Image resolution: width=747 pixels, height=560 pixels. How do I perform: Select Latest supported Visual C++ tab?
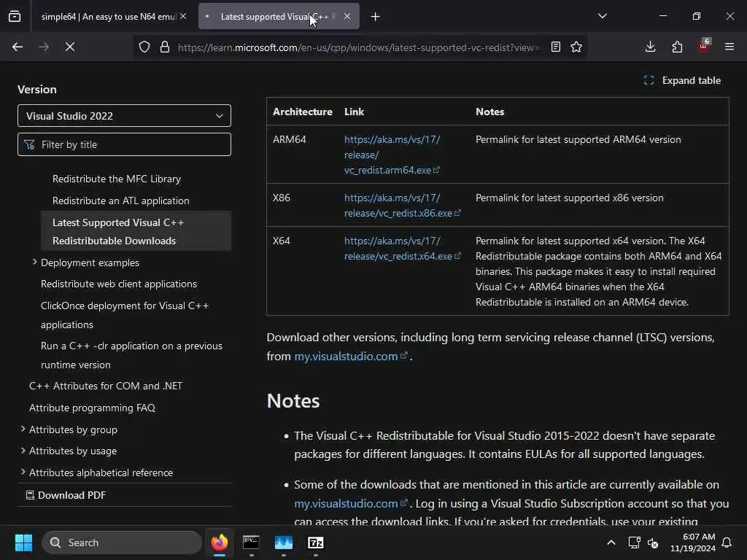[x=279, y=16]
